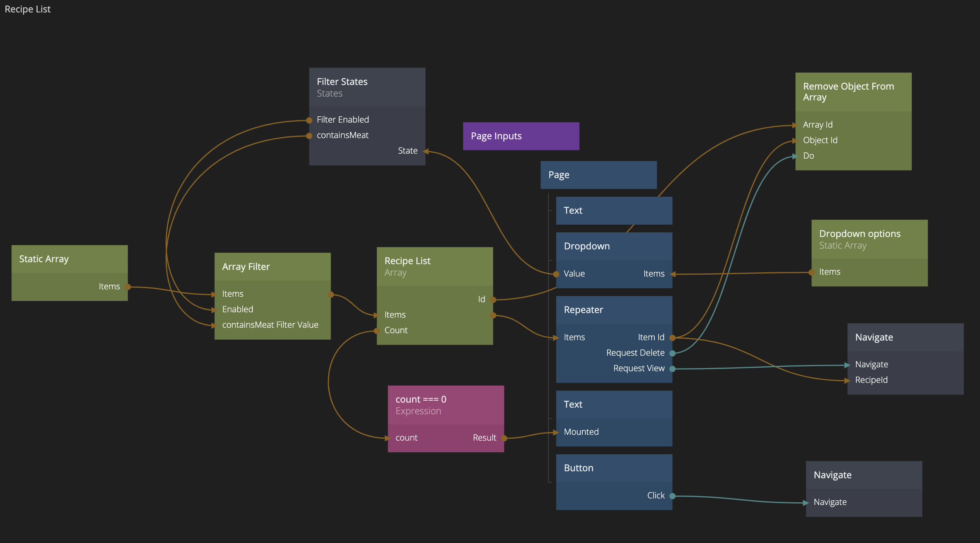Click the Dropdown node's Value port dot
Viewport: 980px width, 543px height.
coord(556,274)
